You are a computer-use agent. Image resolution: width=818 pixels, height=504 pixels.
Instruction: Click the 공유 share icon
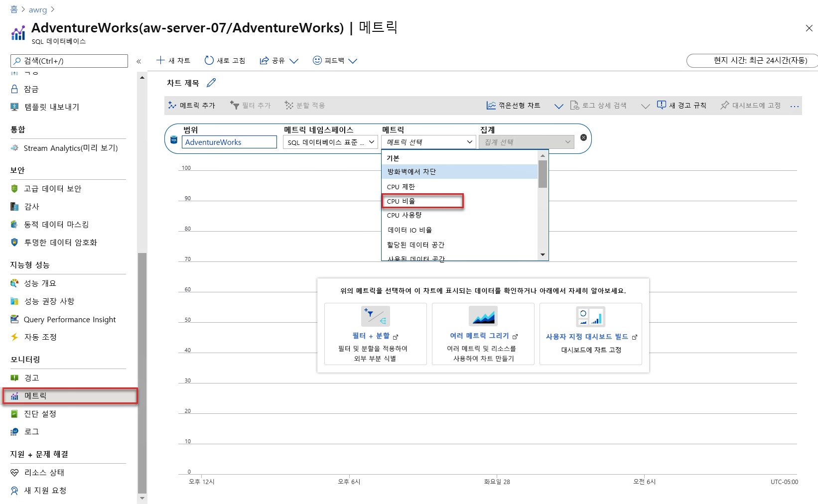click(264, 61)
